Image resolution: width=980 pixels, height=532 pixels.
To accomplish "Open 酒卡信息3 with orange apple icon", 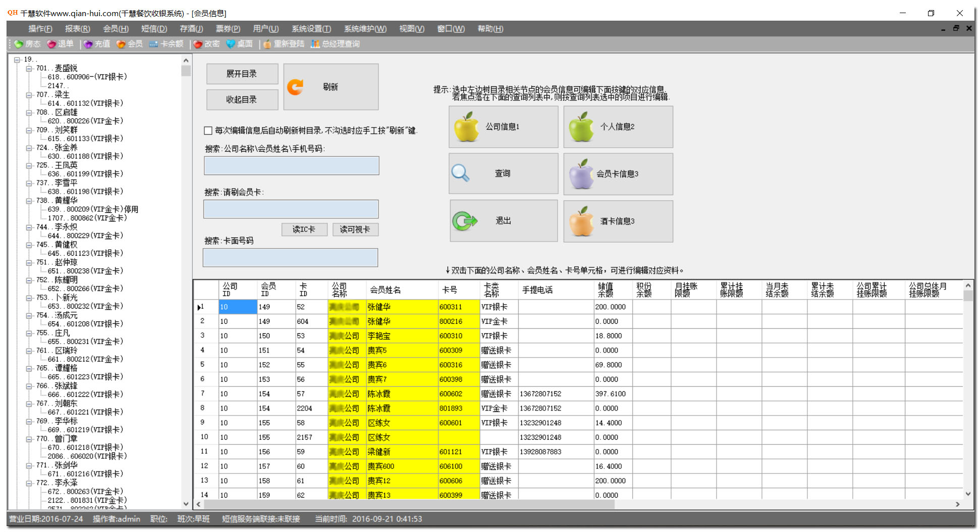I will 618,221.
